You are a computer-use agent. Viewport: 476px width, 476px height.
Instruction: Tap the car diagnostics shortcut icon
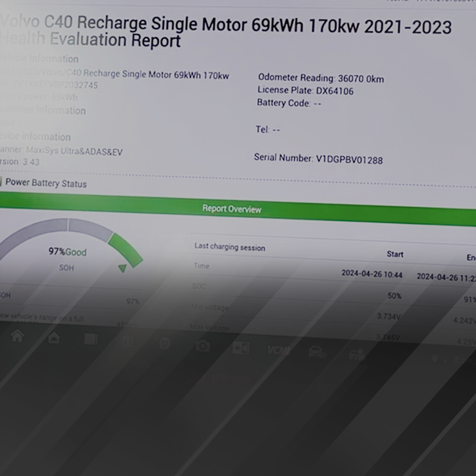[x=317, y=352]
